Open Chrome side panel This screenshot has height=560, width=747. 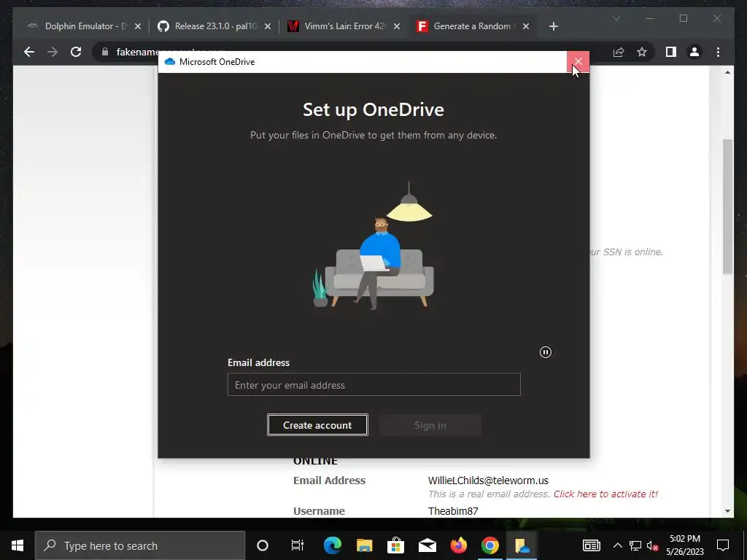tap(671, 52)
